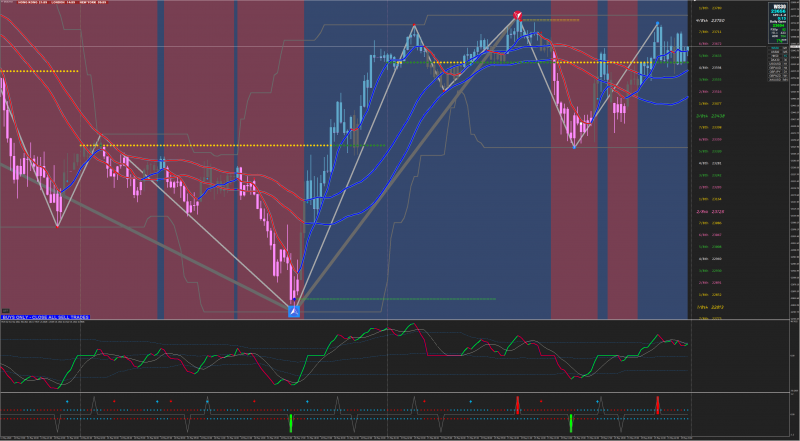Click the bold yellow 1/8th level label
This screenshot has width=800, height=441.
click(710, 307)
